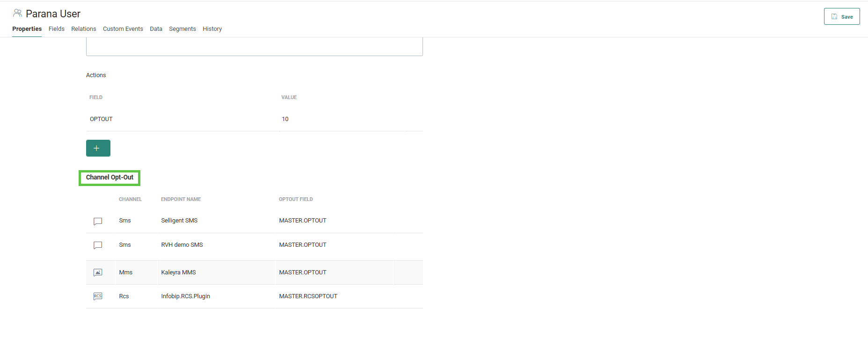Click Sms channel label for RVH demo SMS
Viewport: 868px width, 337px height.
[125, 245]
